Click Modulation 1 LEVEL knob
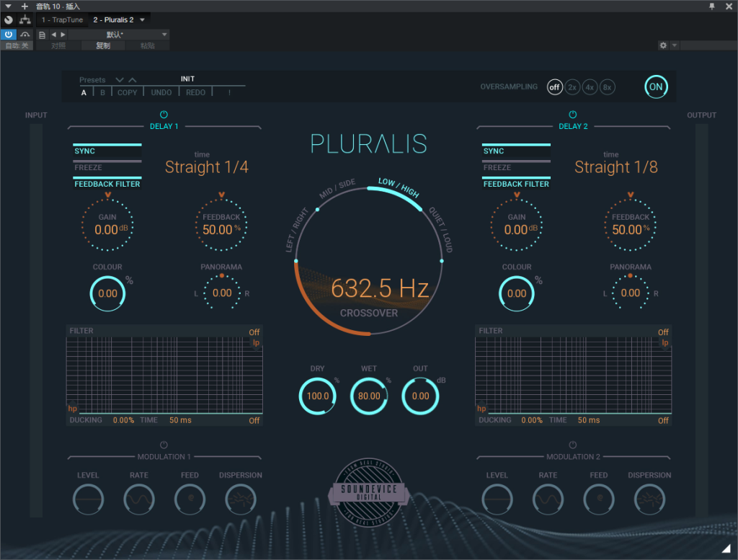 click(88, 499)
